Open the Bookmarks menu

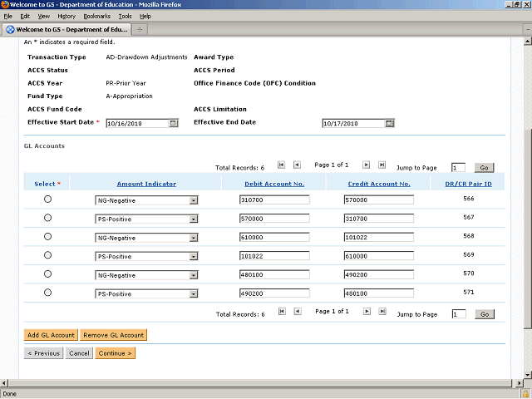click(96, 16)
